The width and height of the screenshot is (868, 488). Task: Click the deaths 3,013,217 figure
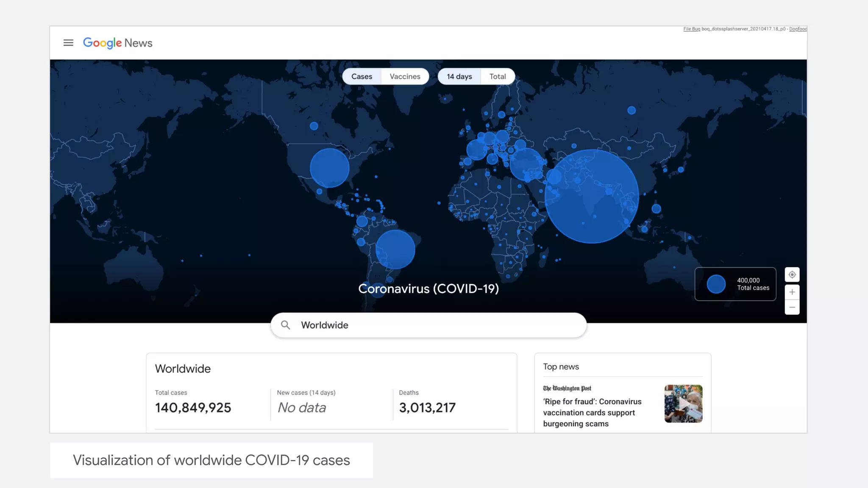(x=427, y=408)
